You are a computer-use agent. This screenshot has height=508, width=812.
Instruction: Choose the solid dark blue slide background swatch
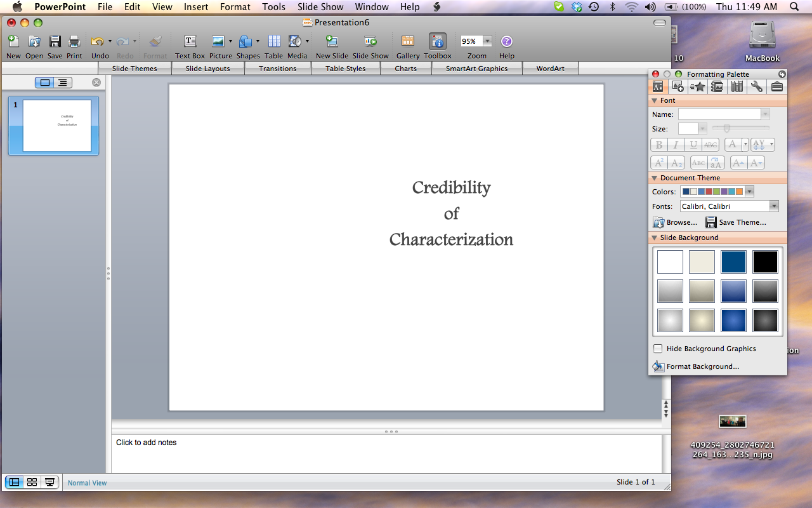click(733, 262)
